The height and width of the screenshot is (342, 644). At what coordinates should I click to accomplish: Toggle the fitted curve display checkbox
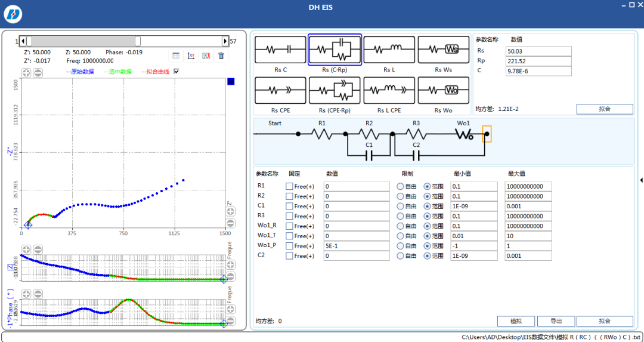[x=177, y=72]
